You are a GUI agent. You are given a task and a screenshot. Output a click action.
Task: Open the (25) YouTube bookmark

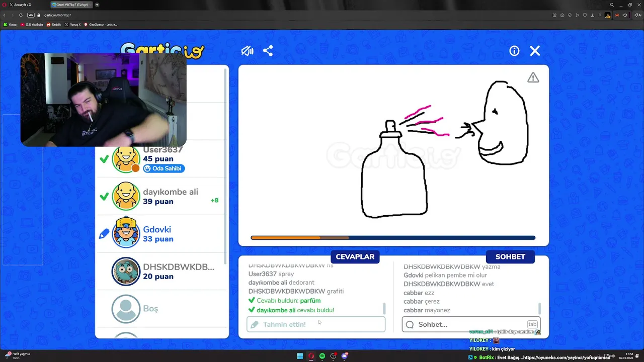pos(32,25)
